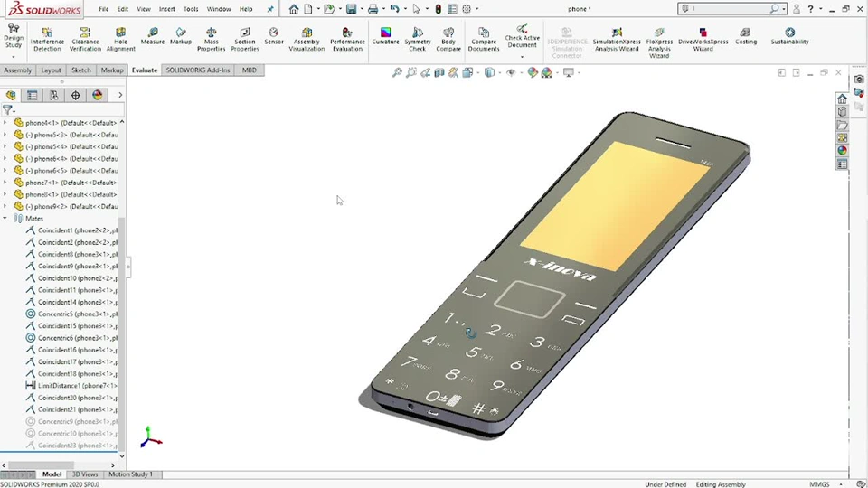Launch Clearance Verification
Image resolution: width=868 pixels, height=488 pixels.
click(x=85, y=39)
